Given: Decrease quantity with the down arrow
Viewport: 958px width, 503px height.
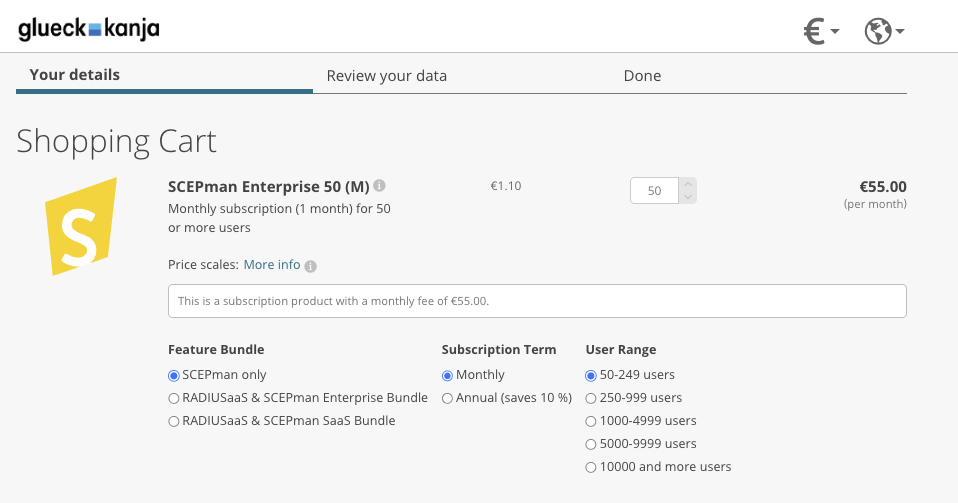Looking at the screenshot, I should [x=688, y=197].
